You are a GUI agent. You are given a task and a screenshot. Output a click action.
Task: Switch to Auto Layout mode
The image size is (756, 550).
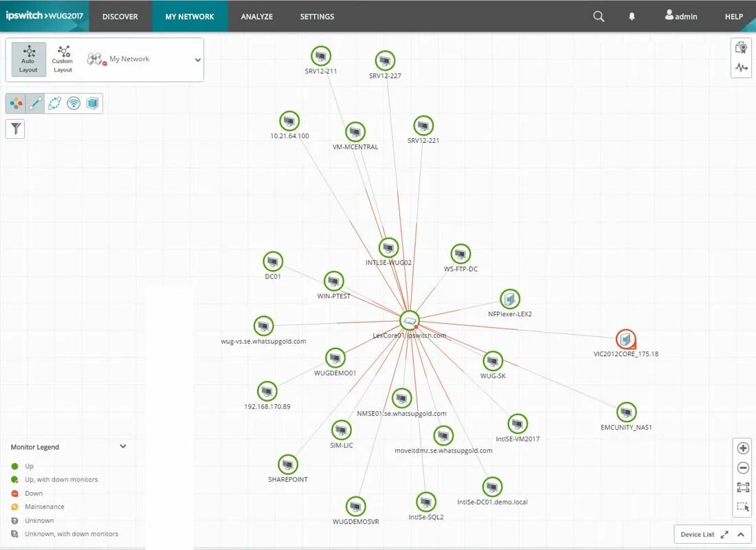tap(28, 59)
